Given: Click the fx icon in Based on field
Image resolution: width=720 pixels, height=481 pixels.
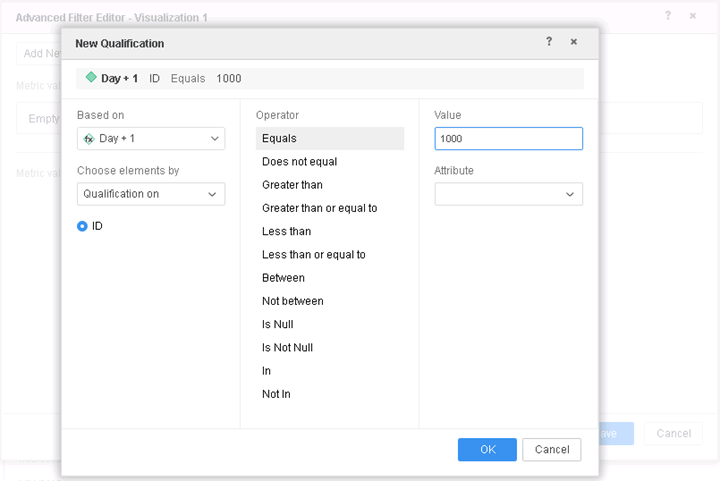Looking at the screenshot, I should [88, 139].
